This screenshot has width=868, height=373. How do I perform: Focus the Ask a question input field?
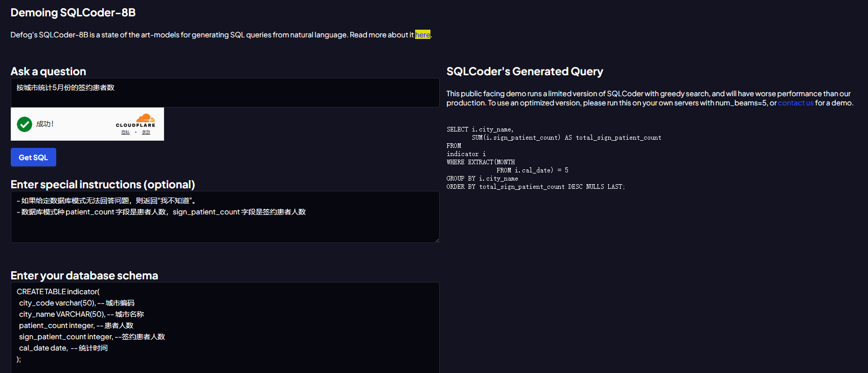(x=225, y=93)
